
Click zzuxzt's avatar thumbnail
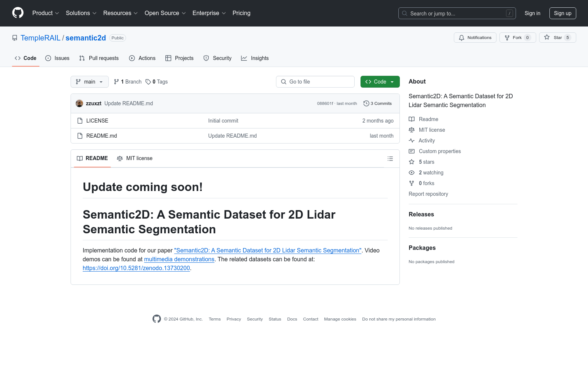pos(79,103)
